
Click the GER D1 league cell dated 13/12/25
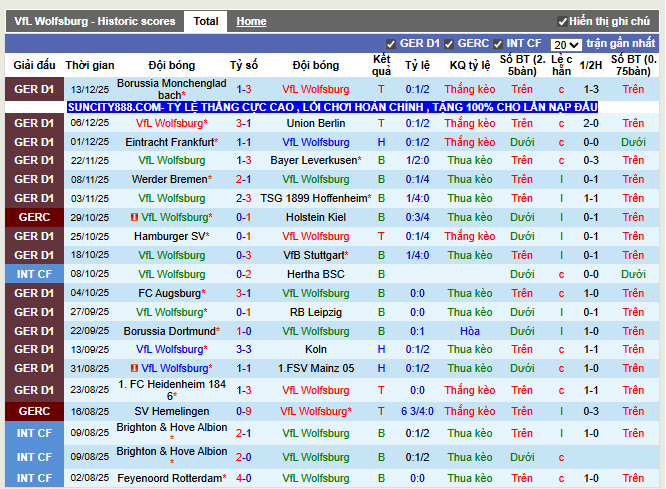coord(34,89)
